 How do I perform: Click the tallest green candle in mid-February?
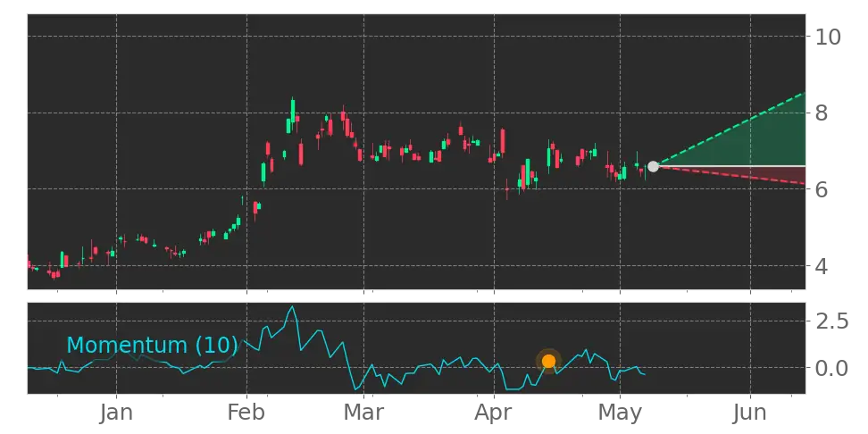[293, 111]
